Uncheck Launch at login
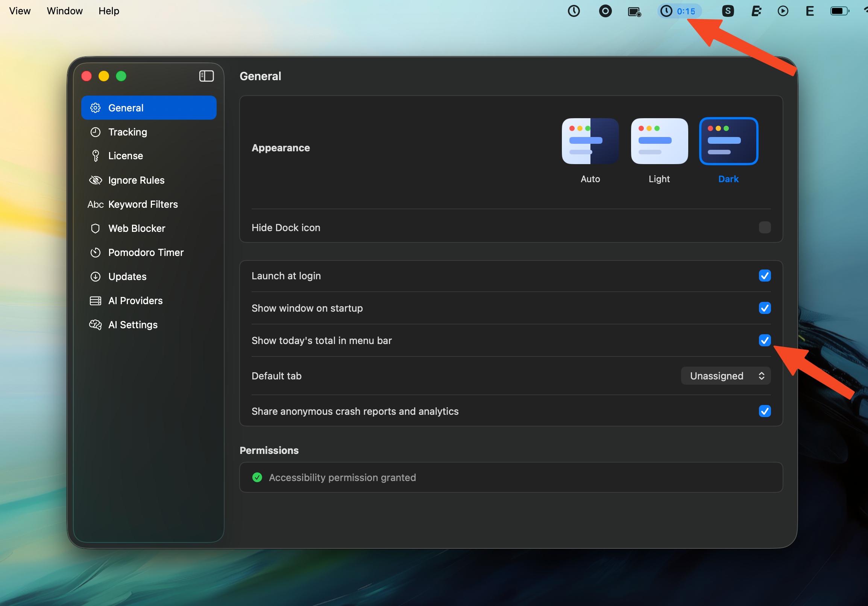868x606 pixels. (x=765, y=276)
